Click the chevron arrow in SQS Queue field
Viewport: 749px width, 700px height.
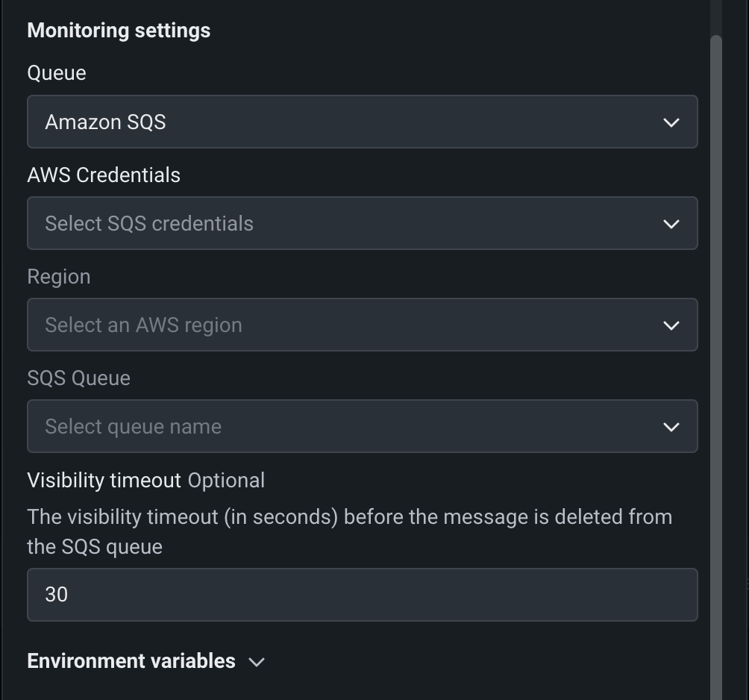coord(671,427)
